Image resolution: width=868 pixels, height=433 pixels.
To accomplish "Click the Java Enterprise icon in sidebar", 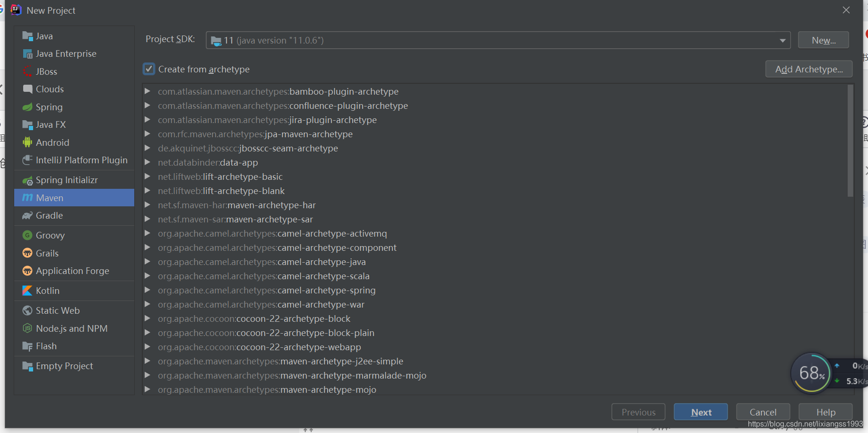I will point(27,54).
